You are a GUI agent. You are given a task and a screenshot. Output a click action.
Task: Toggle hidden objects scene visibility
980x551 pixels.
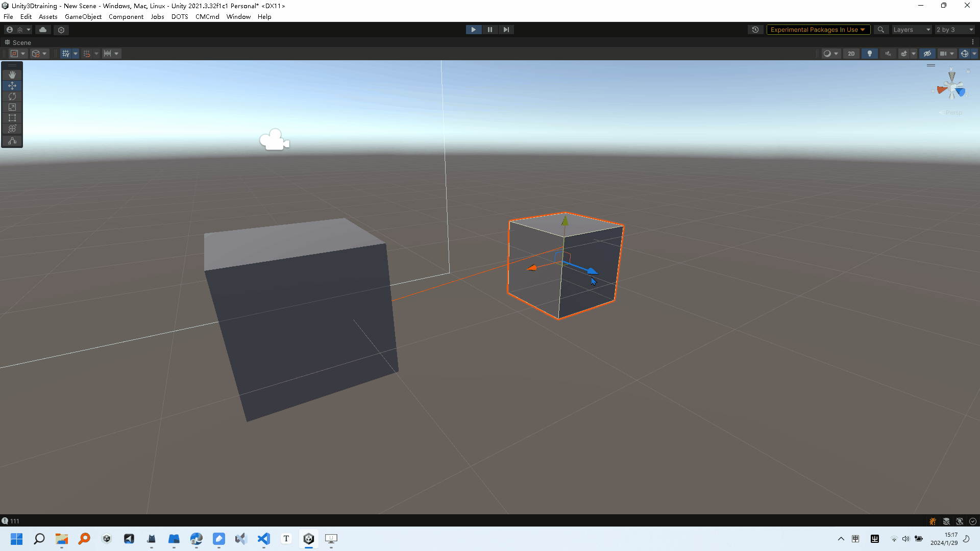pyautogui.click(x=927, y=54)
